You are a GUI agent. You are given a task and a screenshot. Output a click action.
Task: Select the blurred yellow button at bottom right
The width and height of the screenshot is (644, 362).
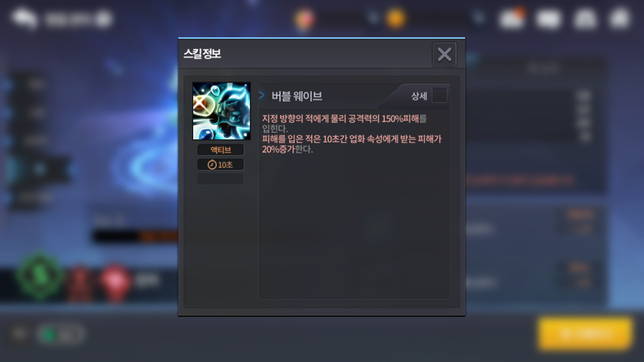pos(585,334)
